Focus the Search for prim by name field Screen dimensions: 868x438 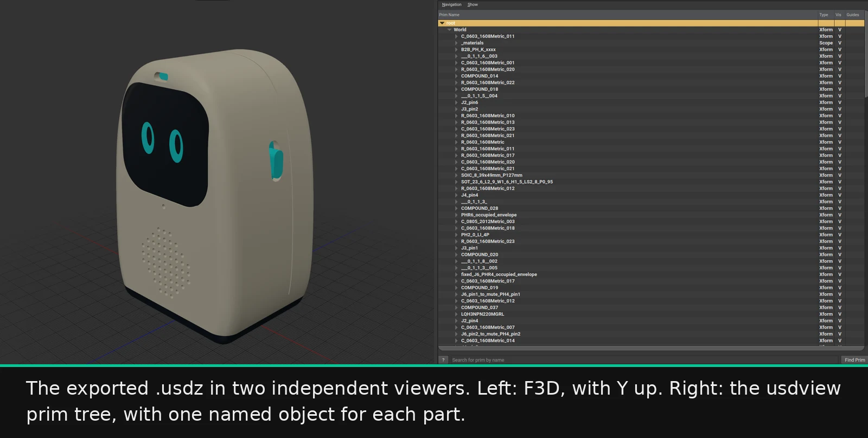[x=644, y=360]
